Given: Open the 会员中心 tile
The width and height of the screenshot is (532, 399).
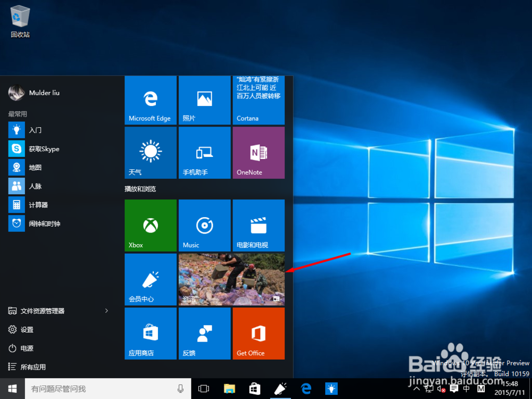Looking at the screenshot, I should [x=151, y=279].
